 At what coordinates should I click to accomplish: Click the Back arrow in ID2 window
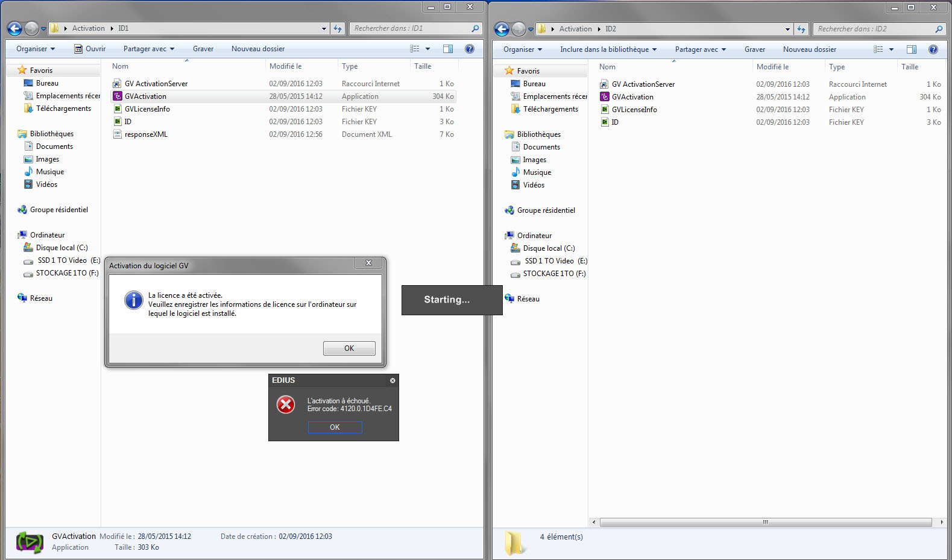point(502,29)
